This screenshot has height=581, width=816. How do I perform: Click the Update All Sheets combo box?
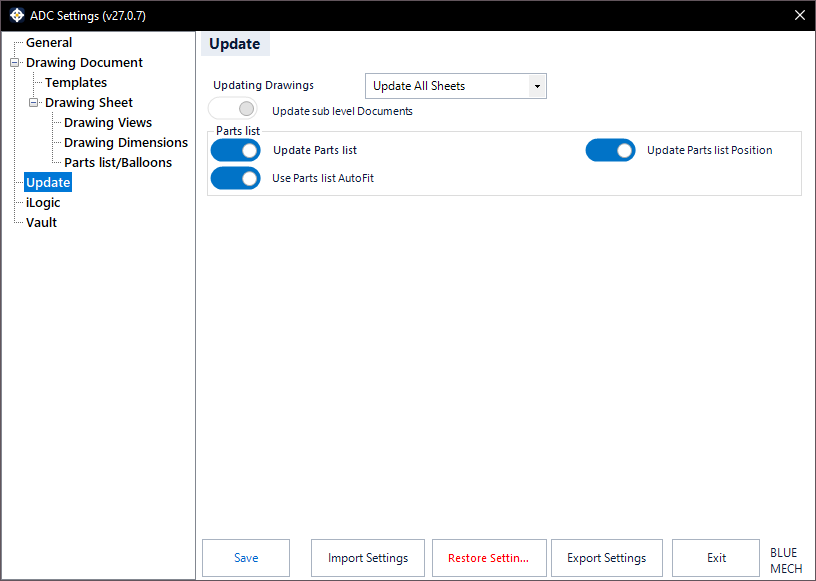(x=456, y=86)
